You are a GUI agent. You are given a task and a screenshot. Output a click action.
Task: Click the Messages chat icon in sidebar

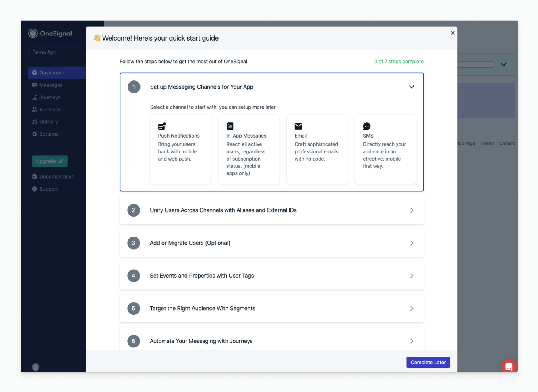coord(35,85)
